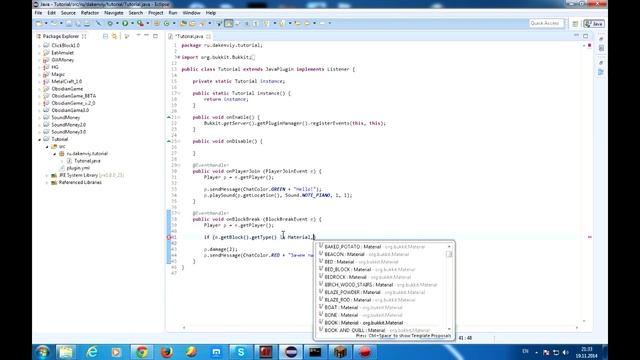Switch to the Java perspective button
Viewport: 640px width, 360px height.
click(x=594, y=24)
